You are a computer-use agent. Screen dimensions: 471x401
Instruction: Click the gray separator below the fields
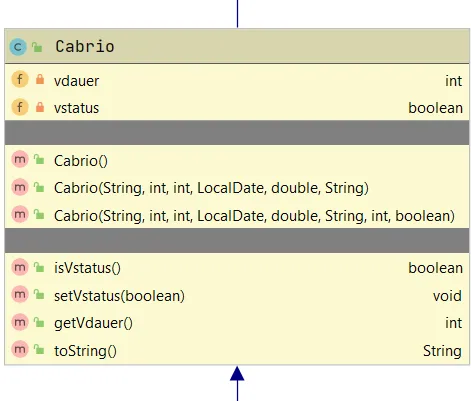click(x=237, y=133)
